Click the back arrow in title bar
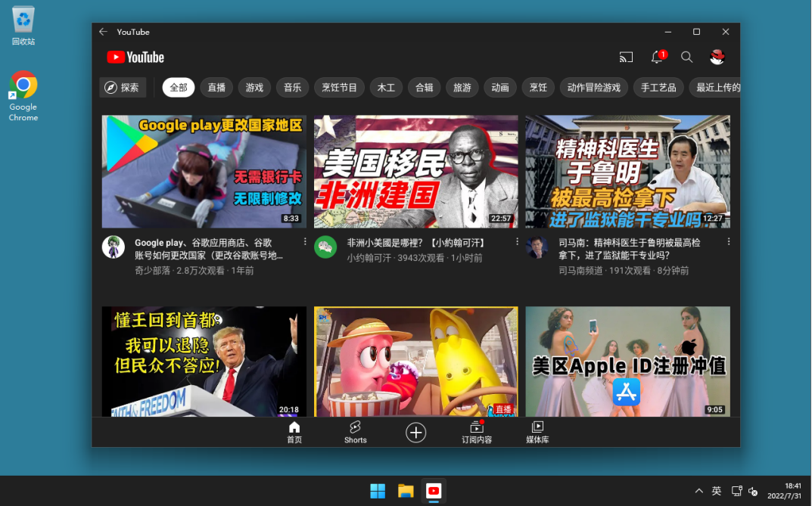The width and height of the screenshot is (812, 506). pos(103,32)
